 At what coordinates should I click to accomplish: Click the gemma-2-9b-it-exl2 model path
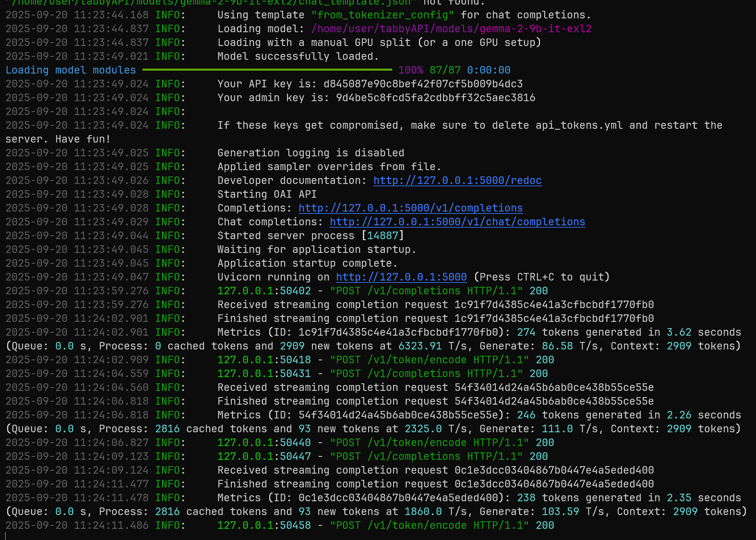(451, 29)
